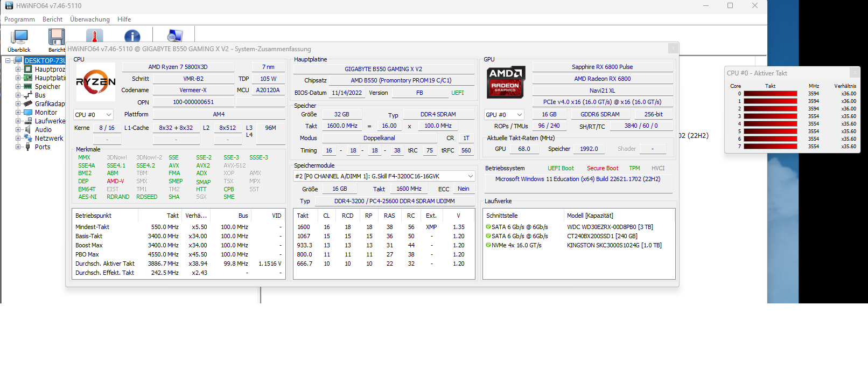Viewport: 868px width, 388px height.
Task: Open the Speichermodule G.Skill module dropdown
Action: pyautogui.click(x=384, y=176)
